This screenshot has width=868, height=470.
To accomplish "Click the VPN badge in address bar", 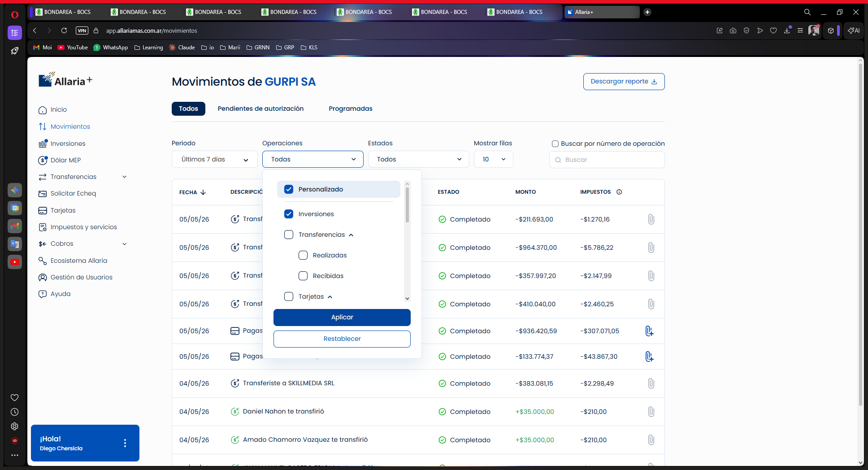I will pyautogui.click(x=82, y=30).
